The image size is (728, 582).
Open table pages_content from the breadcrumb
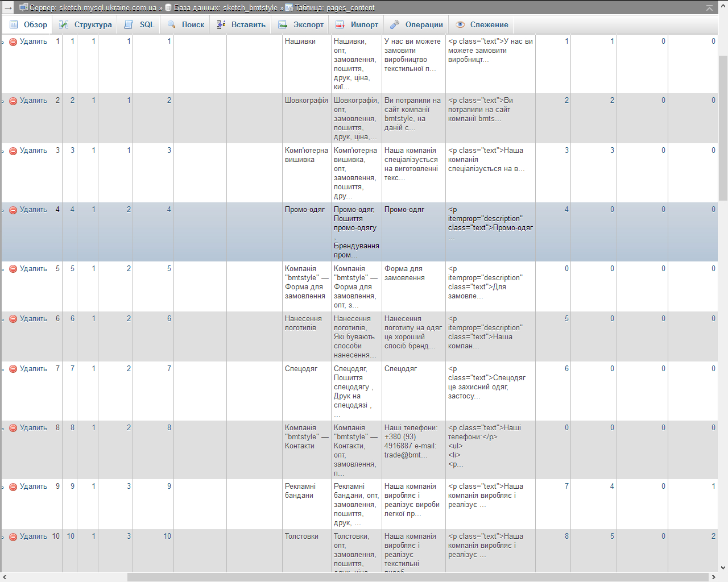pos(334,8)
